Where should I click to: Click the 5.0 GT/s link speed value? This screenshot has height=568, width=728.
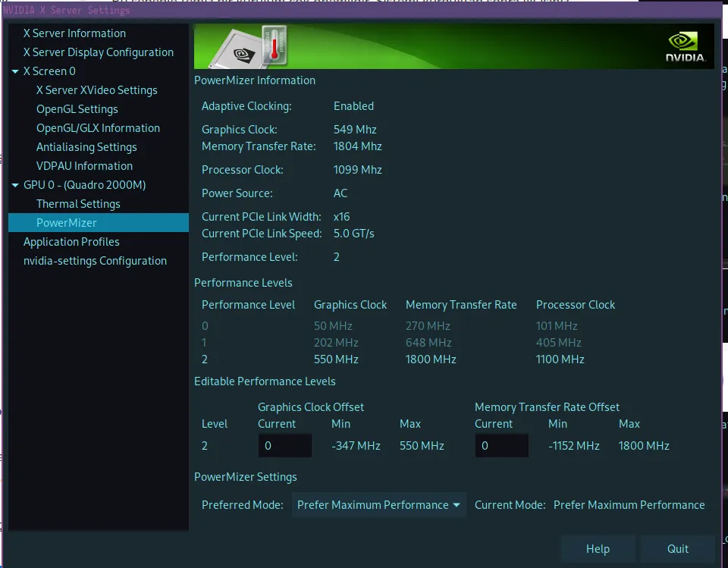click(x=354, y=234)
